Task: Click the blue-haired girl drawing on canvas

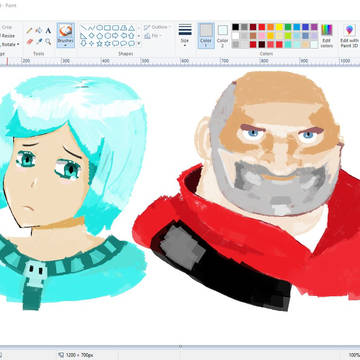Action: point(72,192)
